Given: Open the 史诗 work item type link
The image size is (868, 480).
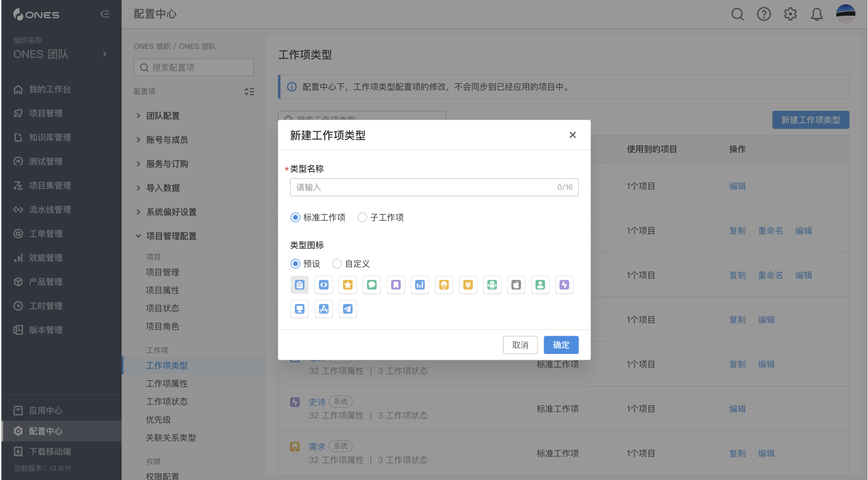Looking at the screenshot, I should [x=317, y=402].
